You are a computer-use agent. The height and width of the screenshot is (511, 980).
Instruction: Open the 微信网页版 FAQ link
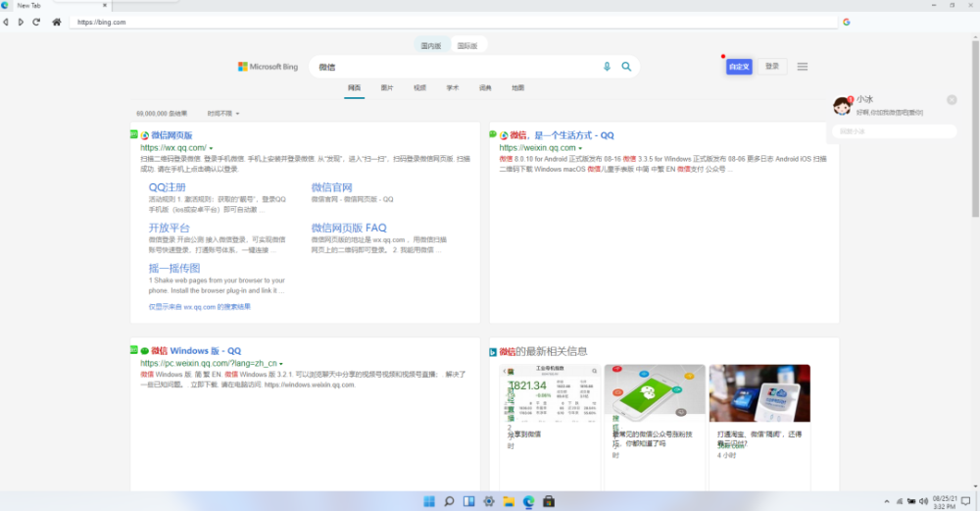click(349, 228)
